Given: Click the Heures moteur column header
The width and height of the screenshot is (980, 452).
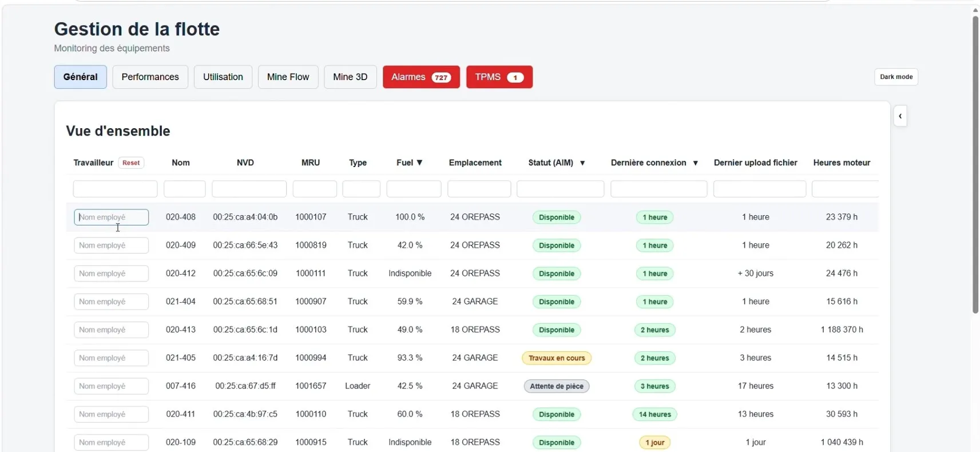Looking at the screenshot, I should tap(842, 162).
